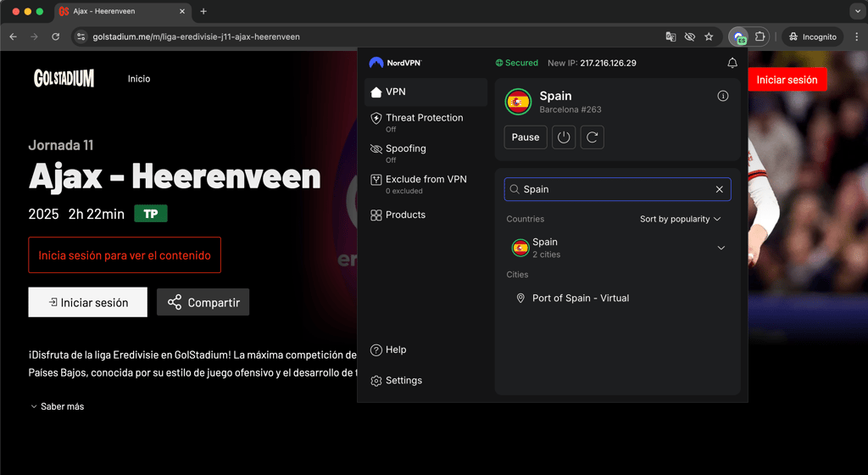Click the Ajax - Heerenveen match title
Image resolution: width=868 pixels, height=475 pixels.
coord(175,177)
